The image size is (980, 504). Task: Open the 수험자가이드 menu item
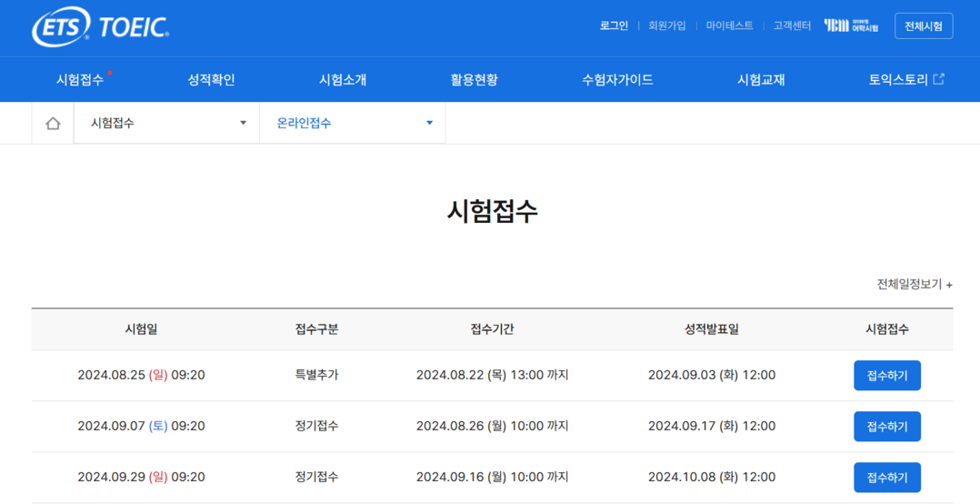point(617,80)
